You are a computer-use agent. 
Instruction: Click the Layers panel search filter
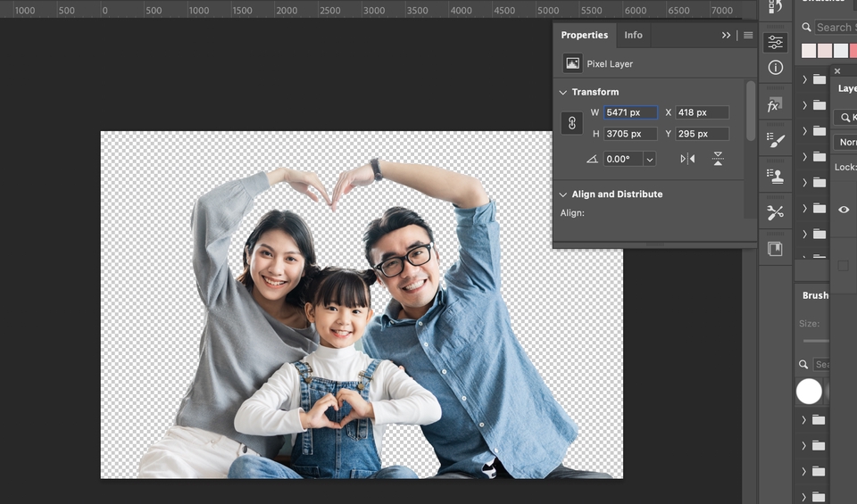tap(845, 117)
